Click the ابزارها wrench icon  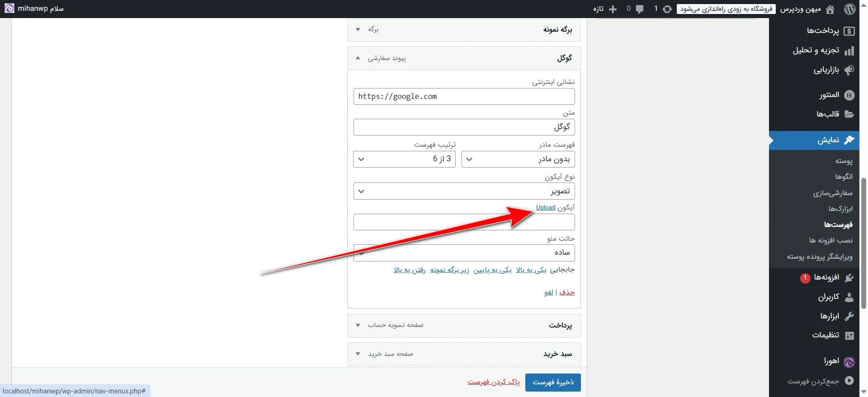pos(849,316)
